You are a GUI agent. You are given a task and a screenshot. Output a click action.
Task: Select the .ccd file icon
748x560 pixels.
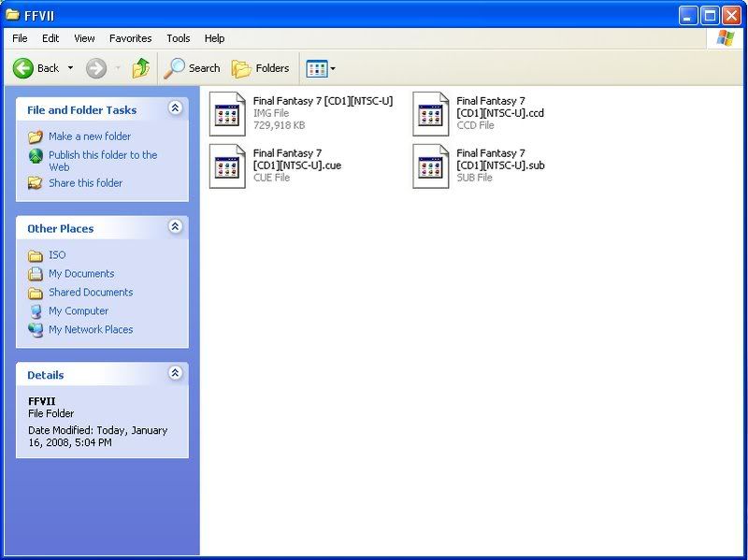tap(431, 114)
